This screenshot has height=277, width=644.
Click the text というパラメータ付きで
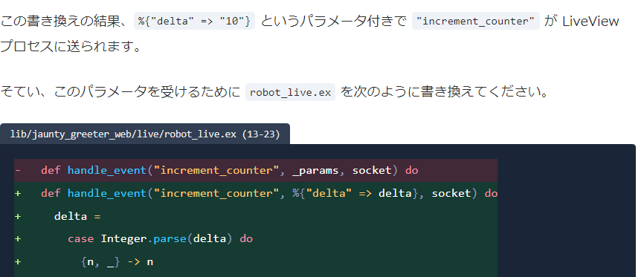point(333,21)
